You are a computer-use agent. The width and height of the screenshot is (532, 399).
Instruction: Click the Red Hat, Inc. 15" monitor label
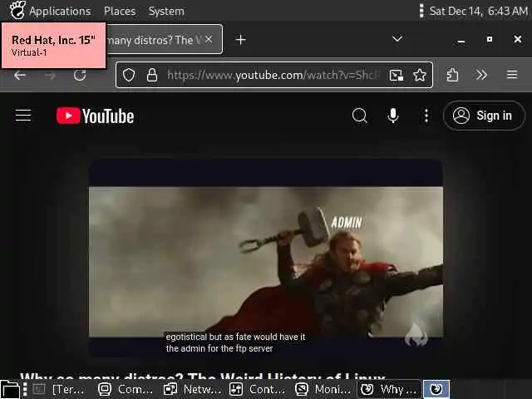[x=53, y=46]
